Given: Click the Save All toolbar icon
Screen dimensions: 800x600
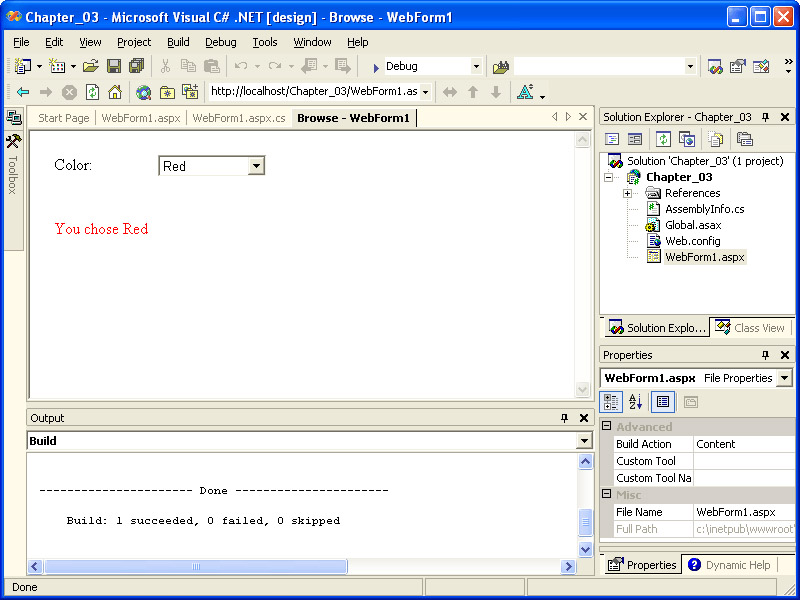Looking at the screenshot, I should 136,66.
